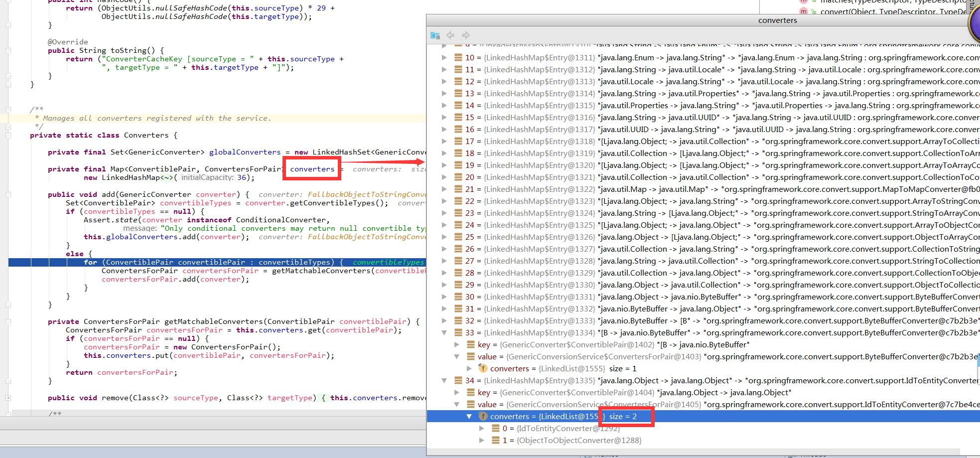Click the icon of the IdToEntityConverter element
This screenshot has width=980, height=458.
point(495,428)
